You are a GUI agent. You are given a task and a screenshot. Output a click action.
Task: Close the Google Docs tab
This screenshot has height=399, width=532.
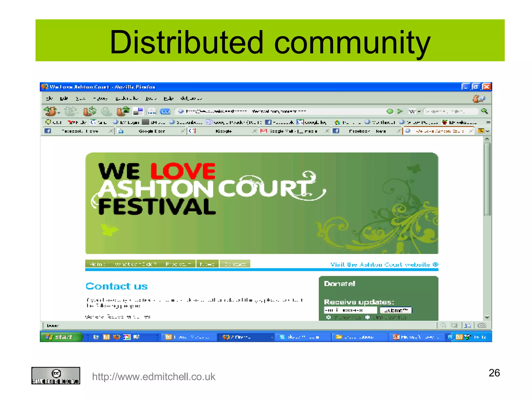click(183, 131)
